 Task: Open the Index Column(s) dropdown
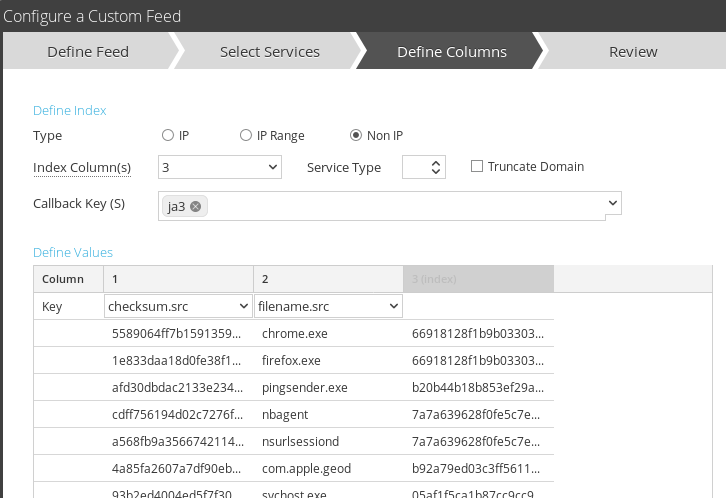tap(220, 167)
